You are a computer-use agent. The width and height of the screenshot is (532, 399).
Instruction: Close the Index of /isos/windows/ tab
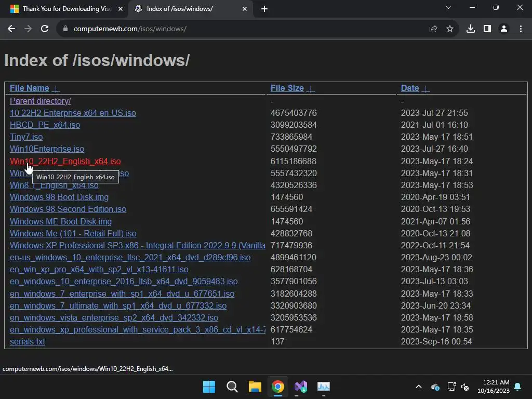(245, 9)
